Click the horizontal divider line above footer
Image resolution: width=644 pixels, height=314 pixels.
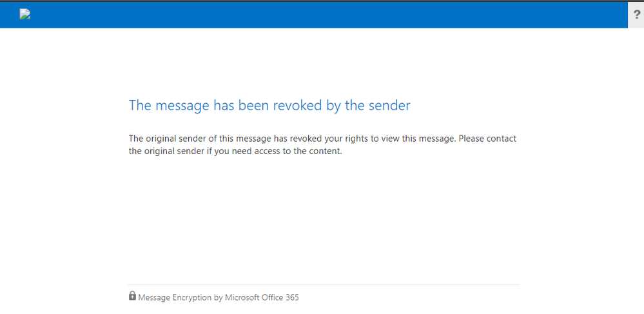[324, 284]
